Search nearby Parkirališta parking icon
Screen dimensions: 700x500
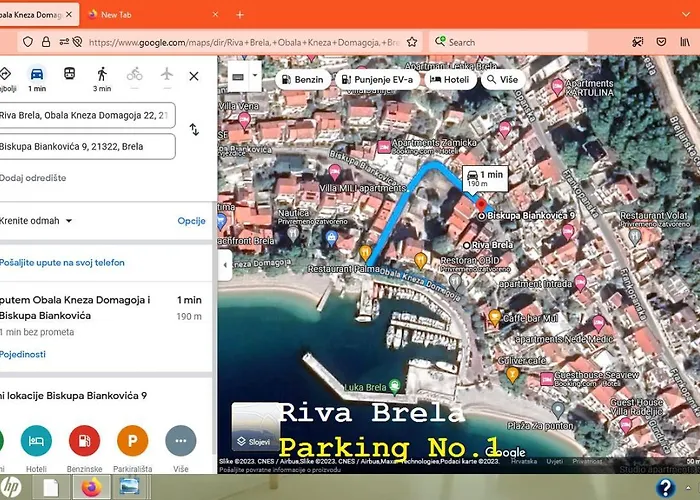click(133, 441)
